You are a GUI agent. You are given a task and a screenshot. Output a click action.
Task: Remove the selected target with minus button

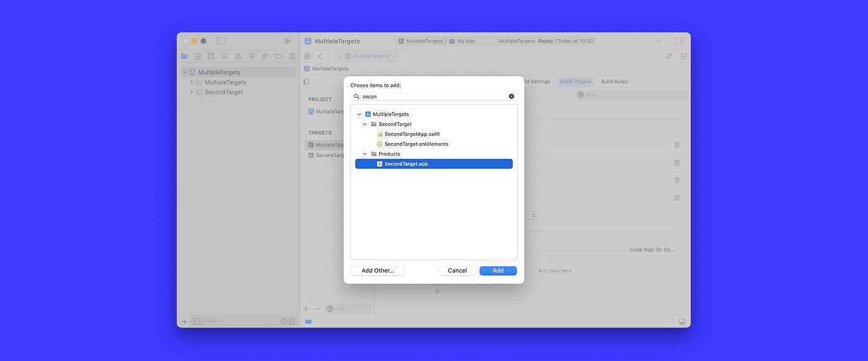(x=317, y=308)
